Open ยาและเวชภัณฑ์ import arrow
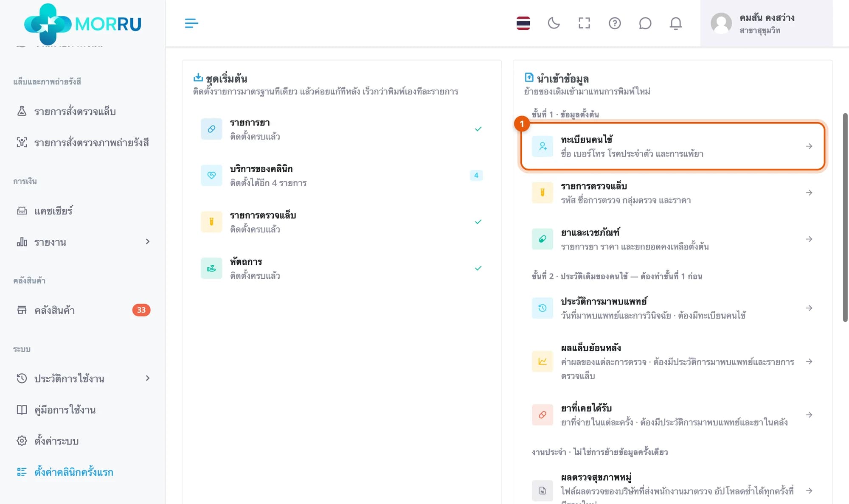This screenshot has height=504, width=849. click(x=809, y=239)
